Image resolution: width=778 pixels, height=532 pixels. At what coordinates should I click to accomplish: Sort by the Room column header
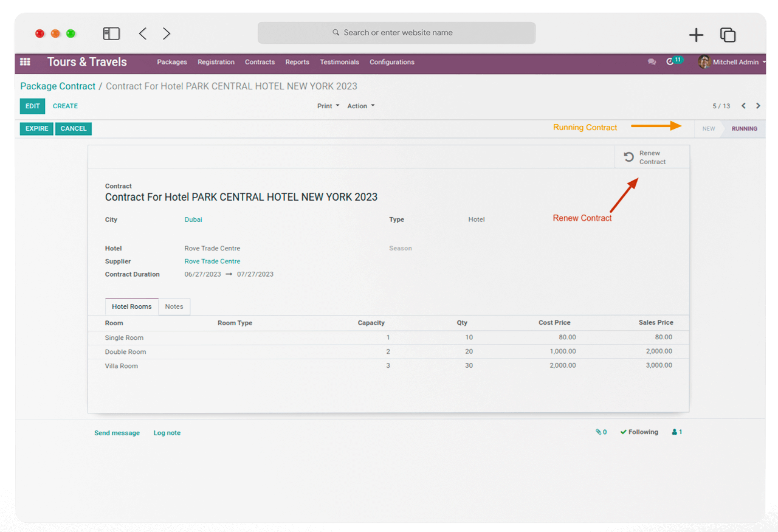(x=114, y=323)
